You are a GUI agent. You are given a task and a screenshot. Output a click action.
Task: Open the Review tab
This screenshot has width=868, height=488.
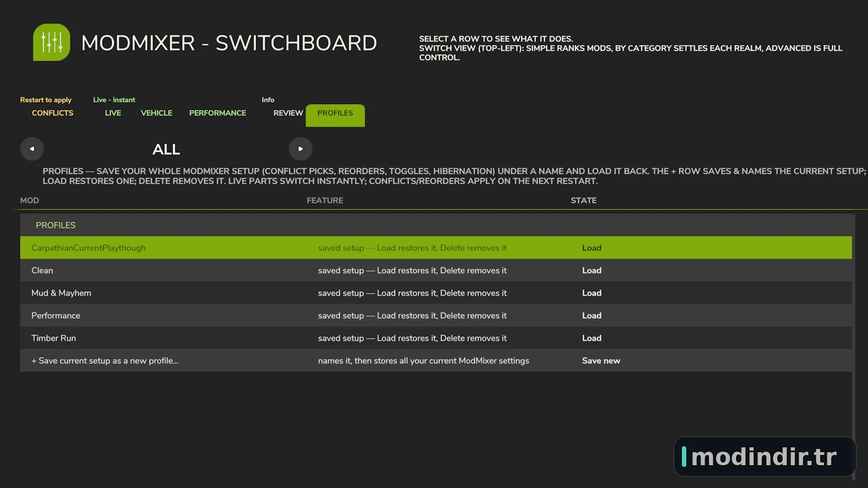(x=288, y=113)
